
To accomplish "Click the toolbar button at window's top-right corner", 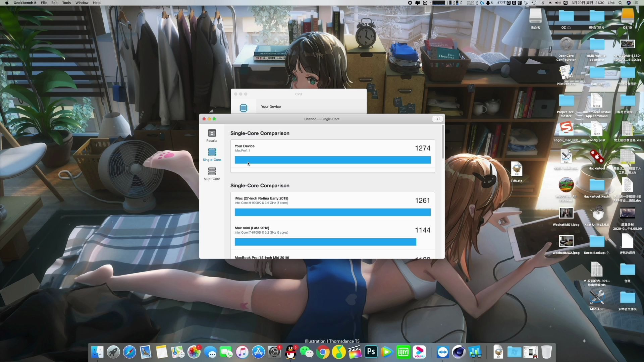I will pyautogui.click(x=437, y=119).
